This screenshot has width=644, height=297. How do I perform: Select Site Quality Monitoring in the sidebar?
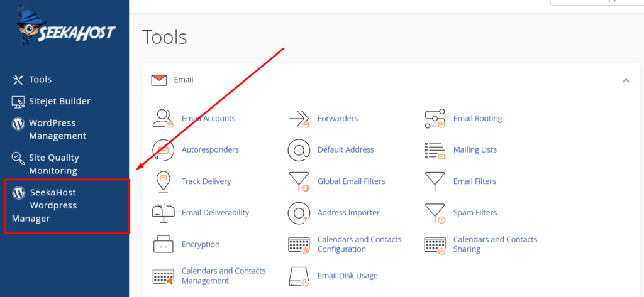[x=54, y=164]
